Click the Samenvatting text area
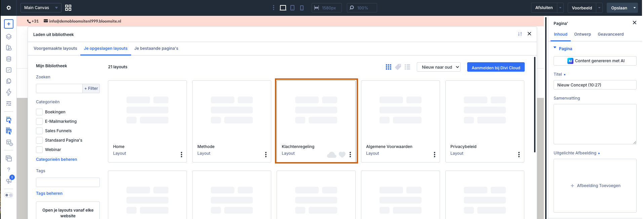 pos(595,124)
